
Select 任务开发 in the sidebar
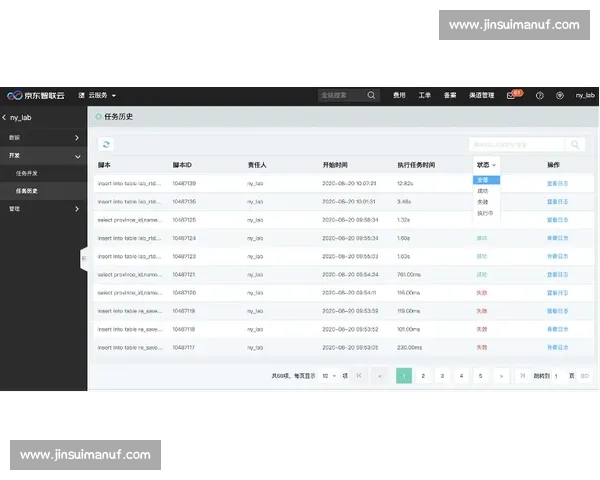(x=29, y=173)
